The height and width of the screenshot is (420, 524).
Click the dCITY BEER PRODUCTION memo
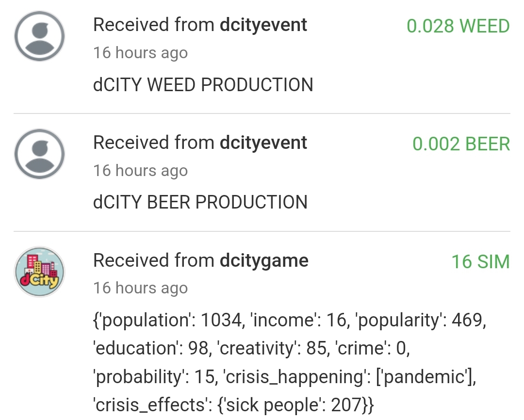pos(200,202)
